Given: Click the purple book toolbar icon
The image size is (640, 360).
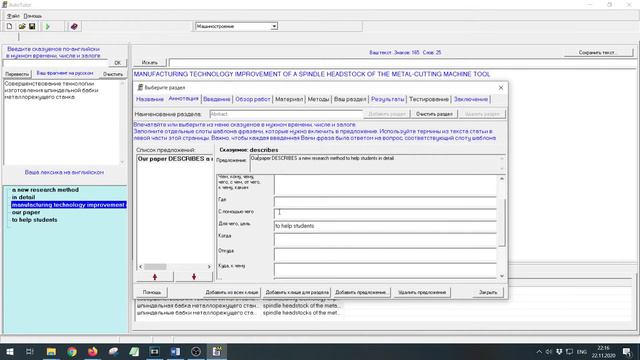Looking at the screenshot, I should tap(74, 26).
